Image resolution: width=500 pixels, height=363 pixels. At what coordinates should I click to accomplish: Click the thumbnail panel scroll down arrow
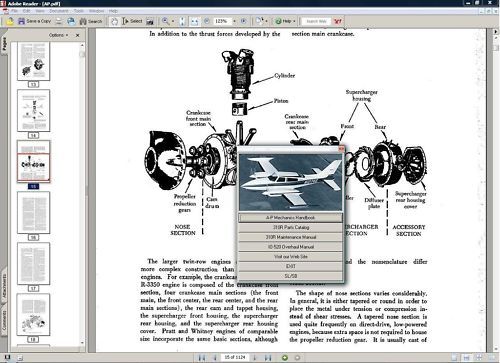pyautogui.click(x=82, y=342)
